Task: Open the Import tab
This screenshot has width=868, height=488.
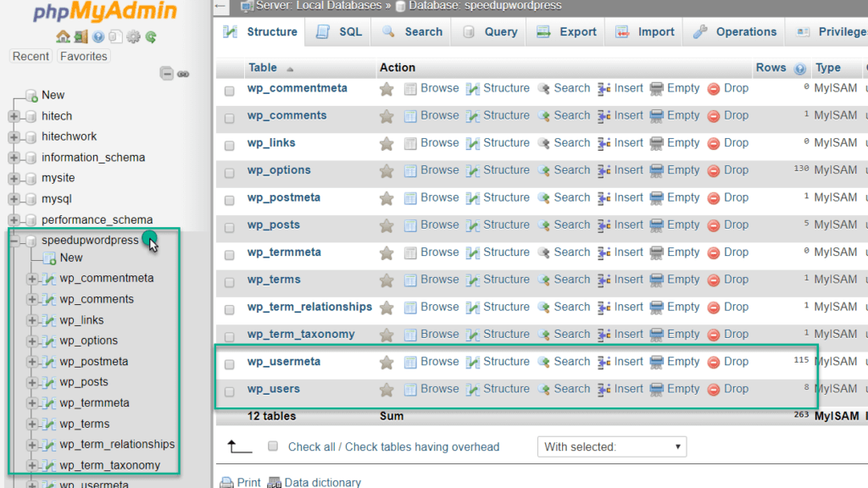Action: coord(645,32)
